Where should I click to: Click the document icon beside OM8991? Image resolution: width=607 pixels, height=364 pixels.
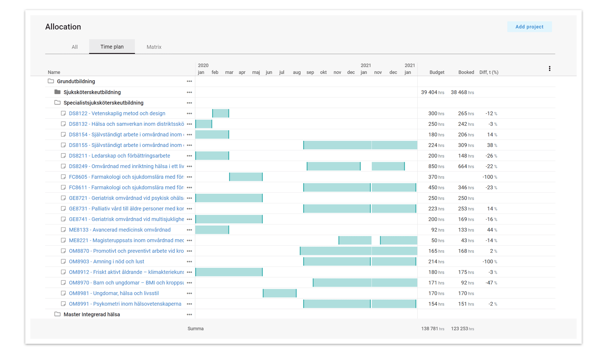click(x=63, y=304)
